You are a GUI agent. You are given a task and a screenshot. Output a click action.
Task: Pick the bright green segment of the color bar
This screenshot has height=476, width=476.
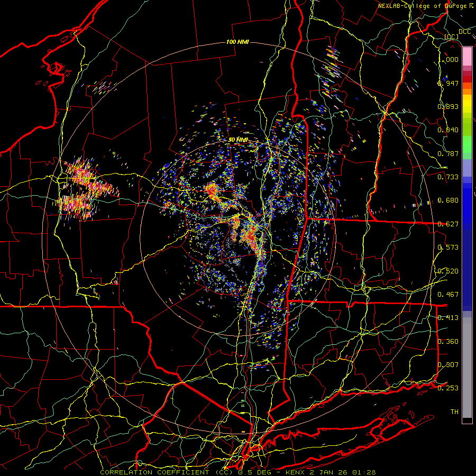[x=467, y=144]
